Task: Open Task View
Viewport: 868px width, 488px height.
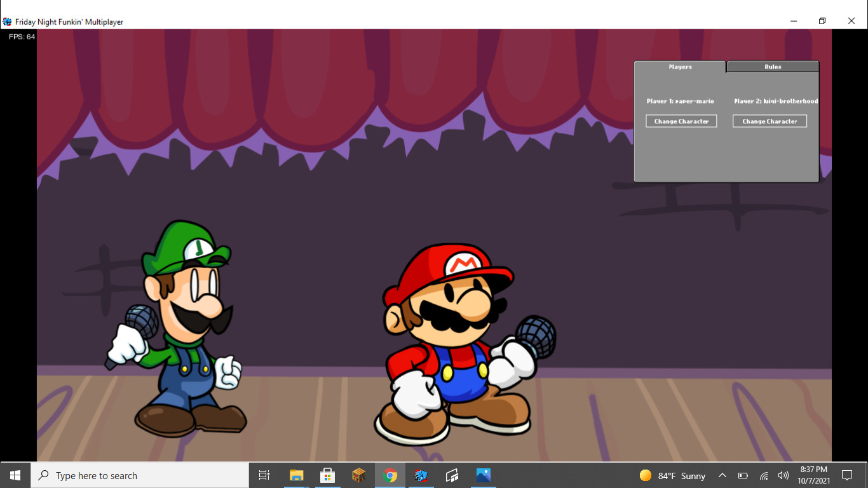Action: tap(264, 475)
